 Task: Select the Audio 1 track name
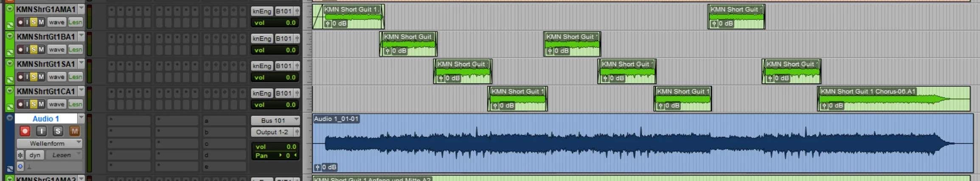click(46, 119)
